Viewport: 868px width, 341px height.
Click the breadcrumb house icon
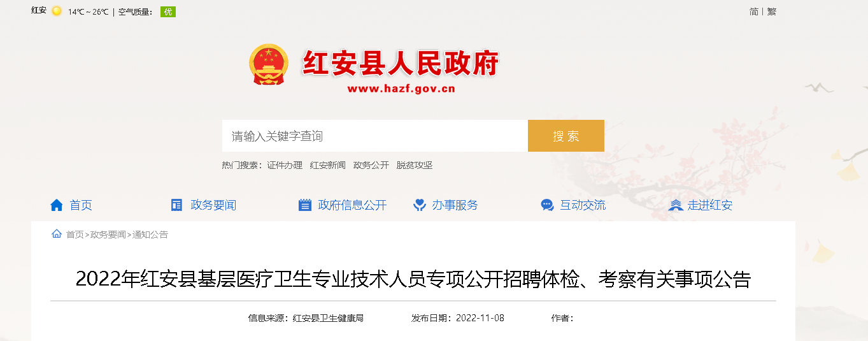57,234
